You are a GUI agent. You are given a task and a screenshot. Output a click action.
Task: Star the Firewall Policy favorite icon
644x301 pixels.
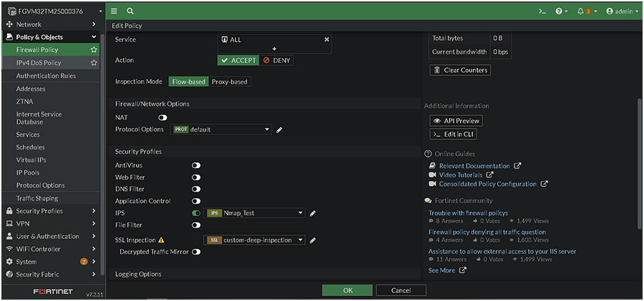(x=94, y=49)
